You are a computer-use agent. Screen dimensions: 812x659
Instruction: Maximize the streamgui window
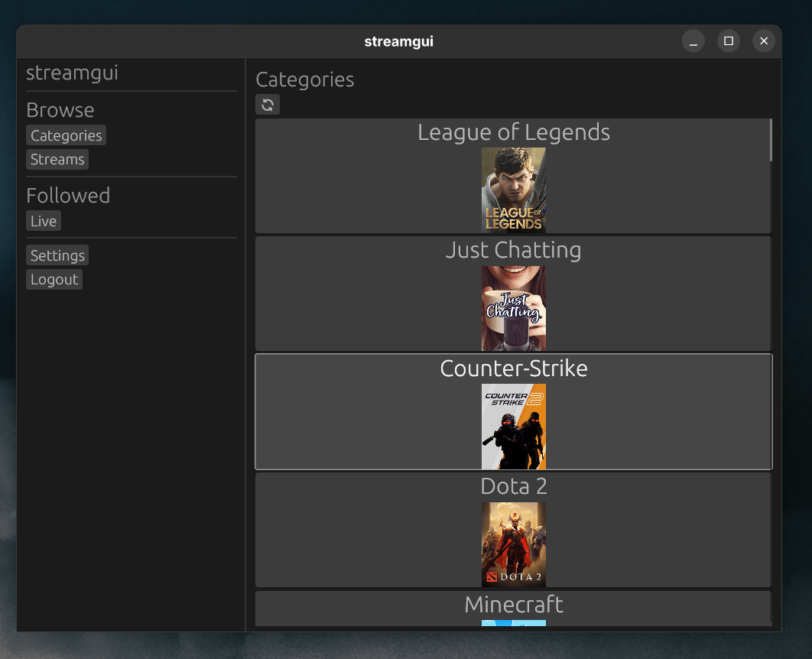pyautogui.click(x=729, y=41)
